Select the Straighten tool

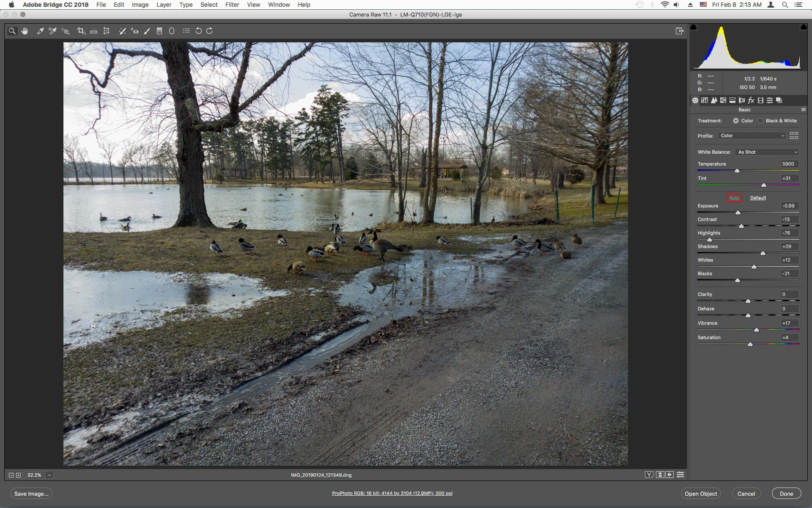click(94, 31)
